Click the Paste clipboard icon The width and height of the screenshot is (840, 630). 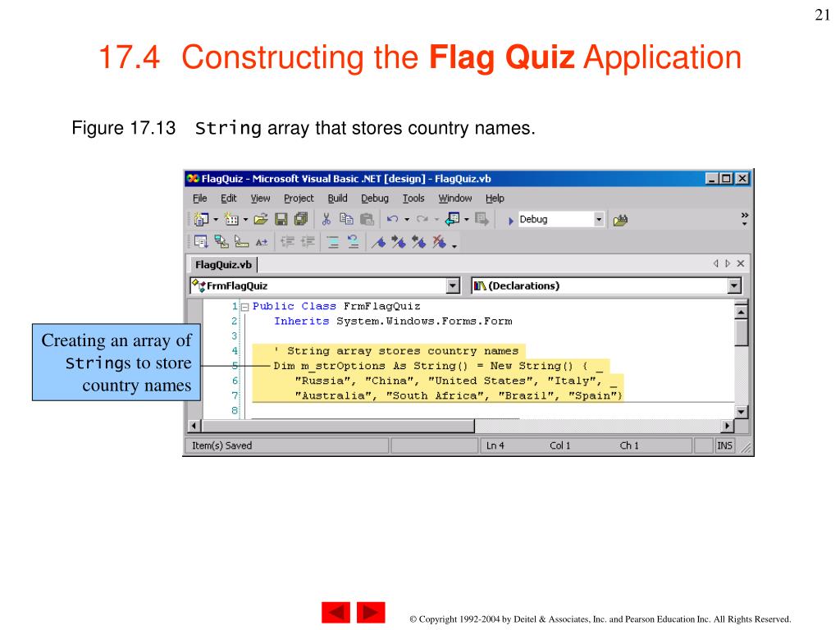pos(367,219)
